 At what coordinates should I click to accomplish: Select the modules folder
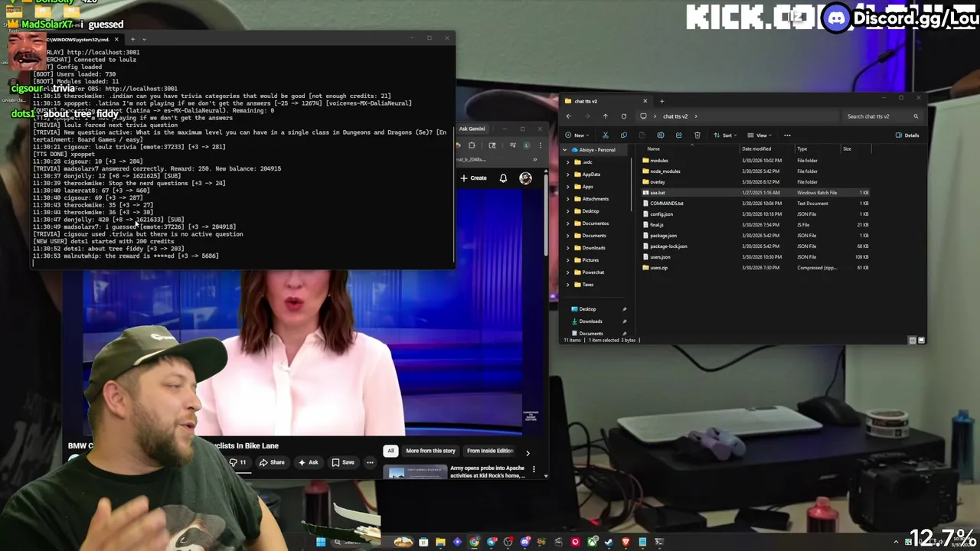(658, 161)
